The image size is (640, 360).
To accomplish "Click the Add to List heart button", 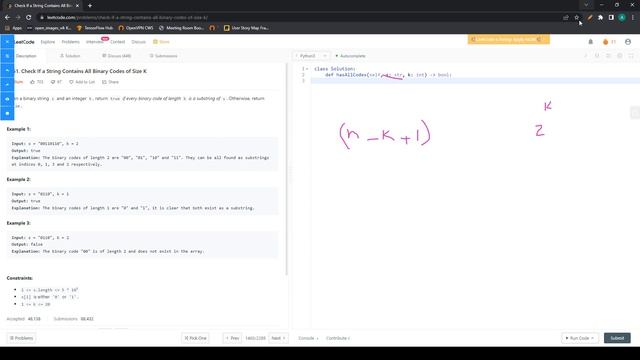I will [82, 82].
